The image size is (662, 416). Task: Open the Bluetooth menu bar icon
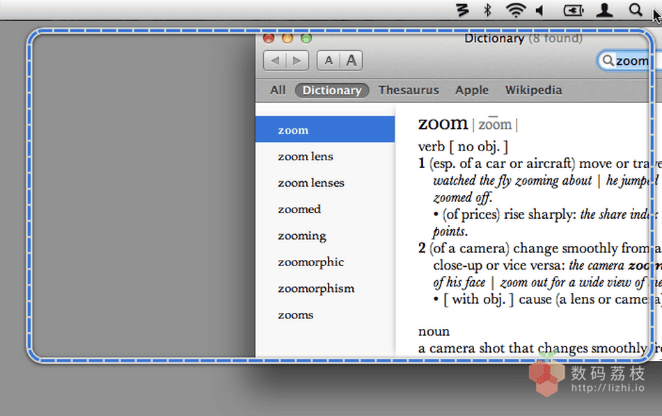click(488, 10)
